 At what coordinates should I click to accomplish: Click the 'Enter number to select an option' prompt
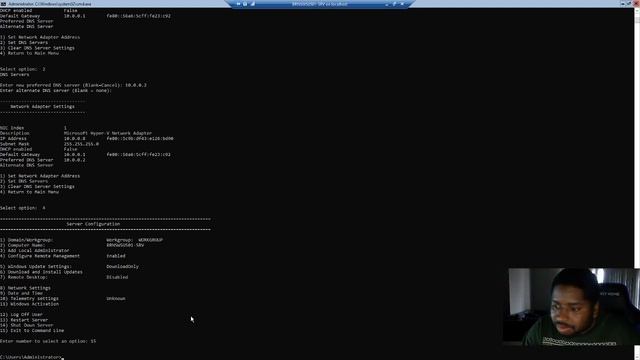(x=48, y=341)
